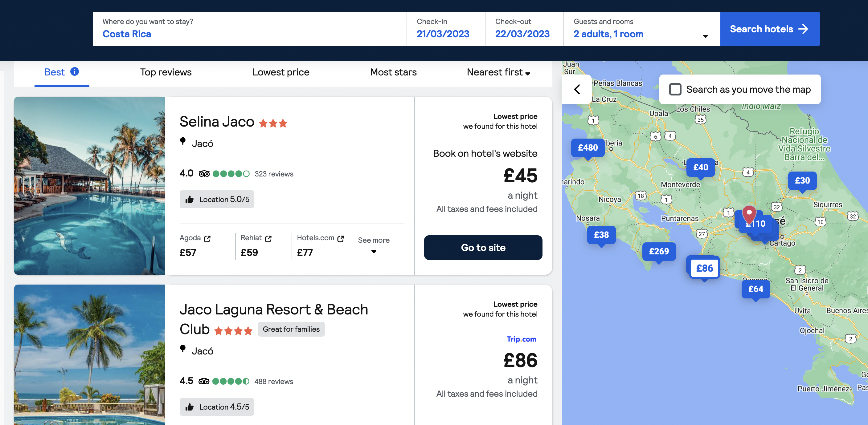Click the £110 map price marker
Image resolution: width=868 pixels, height=425 pixels.
pos(756,224)
